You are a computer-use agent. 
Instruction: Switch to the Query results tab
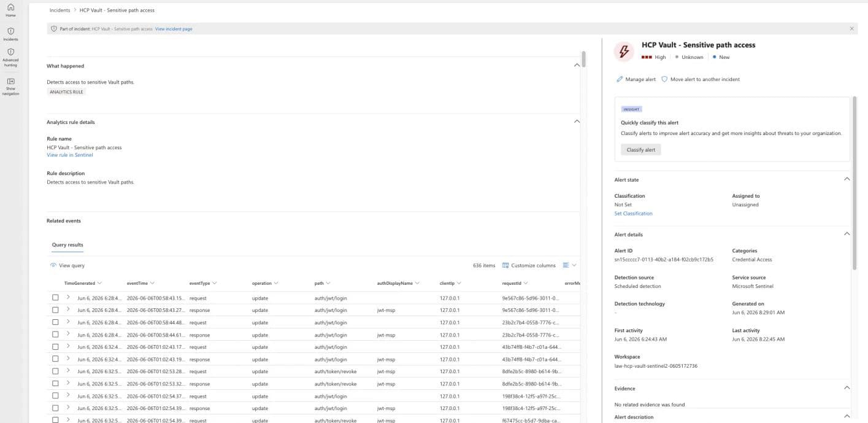67,245
